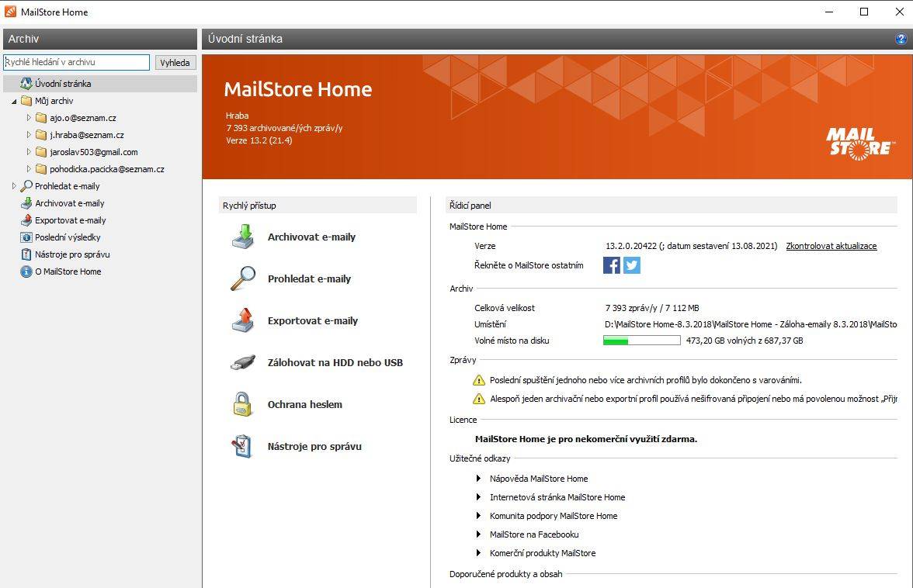Expand the Prohledat e-maily tree node

(x=14, y=185)
